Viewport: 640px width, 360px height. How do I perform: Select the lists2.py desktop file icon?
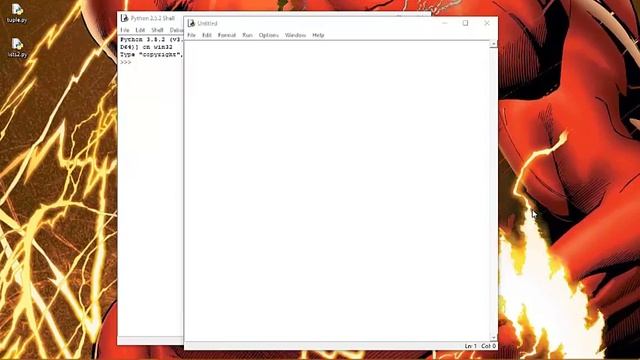[17, 47]
